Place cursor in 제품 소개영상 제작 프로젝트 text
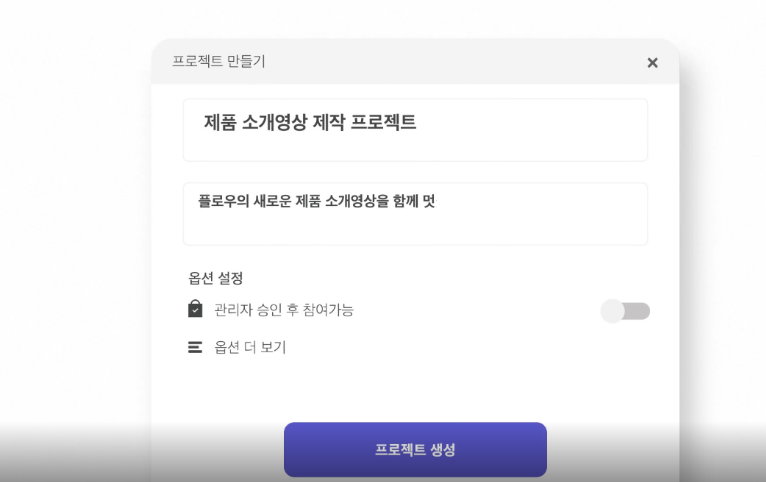Image resolution: width=766 pixels, height=482 pixels. click(x=310, y=124)
